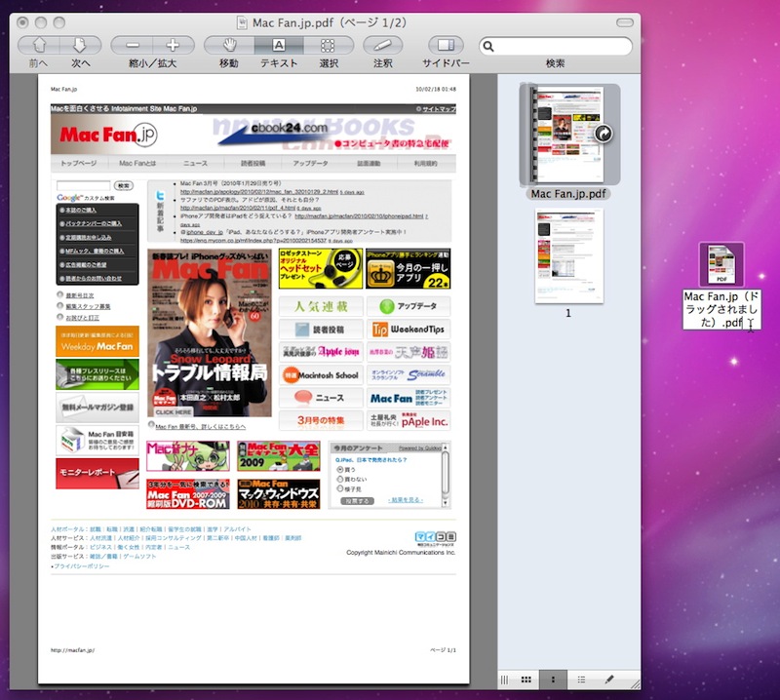Select the page 1 thumbnail in sidebar
Viewport: 780px width, 700px height.
[568, 255]
